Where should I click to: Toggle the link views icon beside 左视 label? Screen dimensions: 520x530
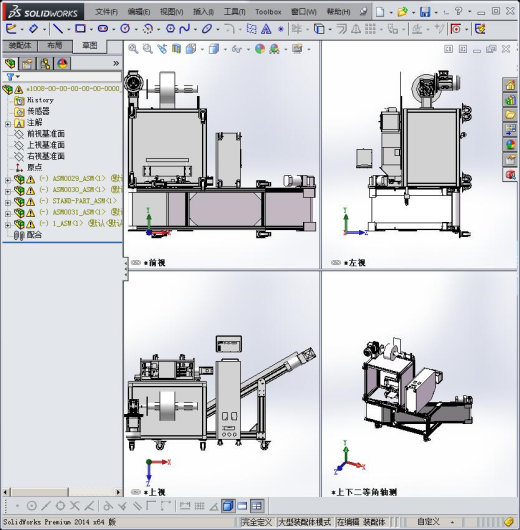pos(336,263)
